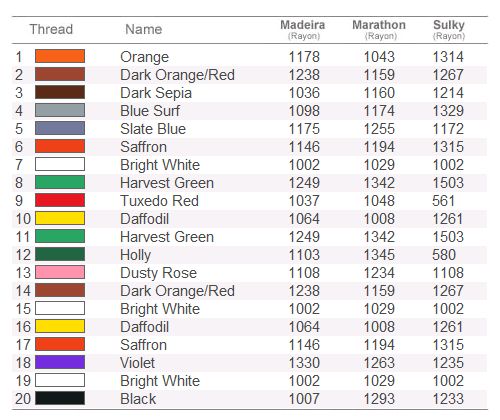Click the Black swatch in row 20
This screenshot has height=420, width=500.
click(x=60, y=398)
